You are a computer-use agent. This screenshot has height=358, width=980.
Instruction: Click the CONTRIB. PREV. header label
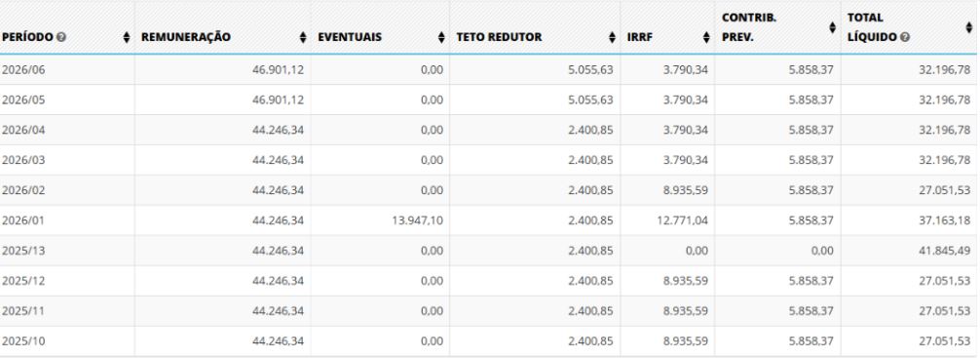tap(749, 27)
